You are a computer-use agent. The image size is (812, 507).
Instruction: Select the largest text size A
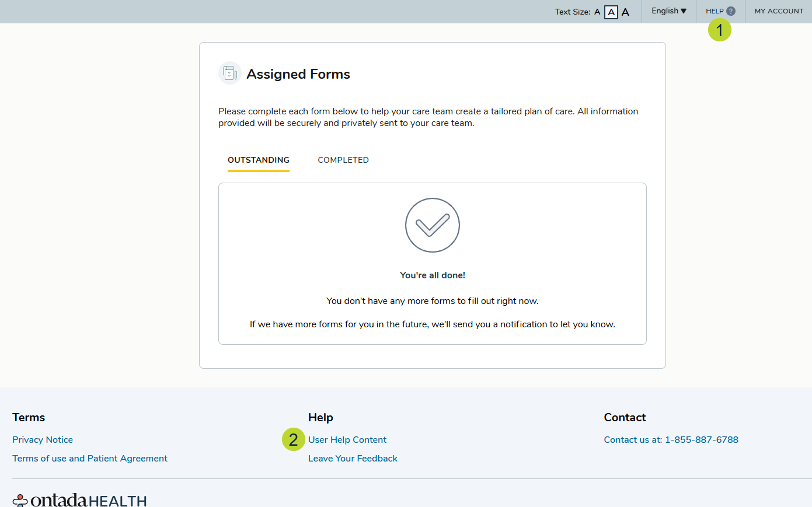pos(625,12)
